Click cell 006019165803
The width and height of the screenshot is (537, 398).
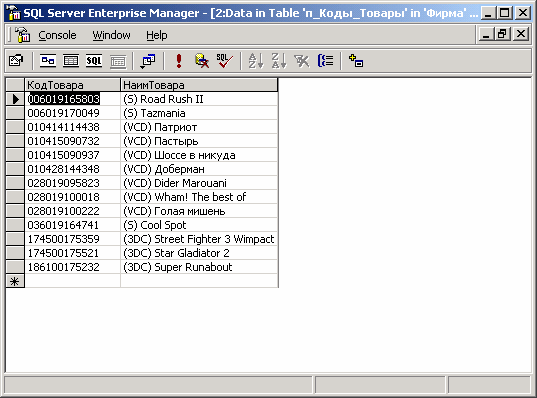point(72,99)
